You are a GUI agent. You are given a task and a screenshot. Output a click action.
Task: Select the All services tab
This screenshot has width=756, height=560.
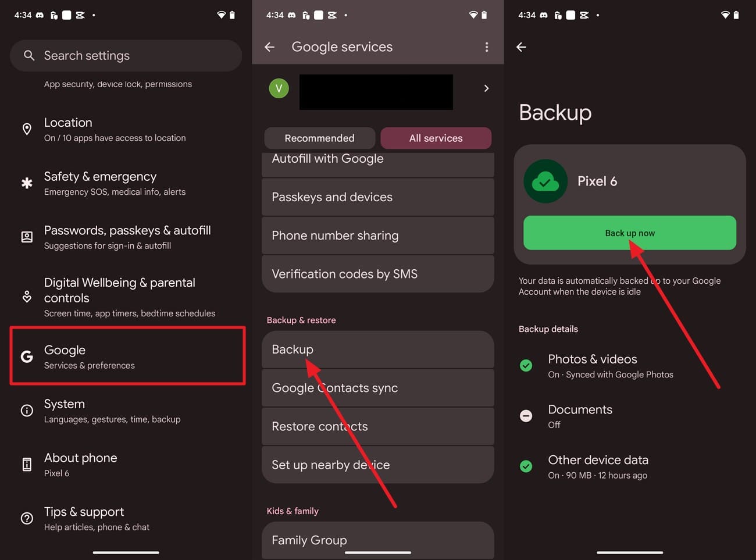click(436, 138)
